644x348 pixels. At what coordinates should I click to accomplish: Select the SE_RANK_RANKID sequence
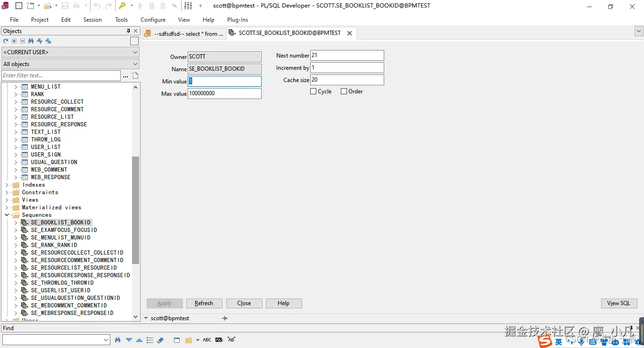[x=54, y=245]
